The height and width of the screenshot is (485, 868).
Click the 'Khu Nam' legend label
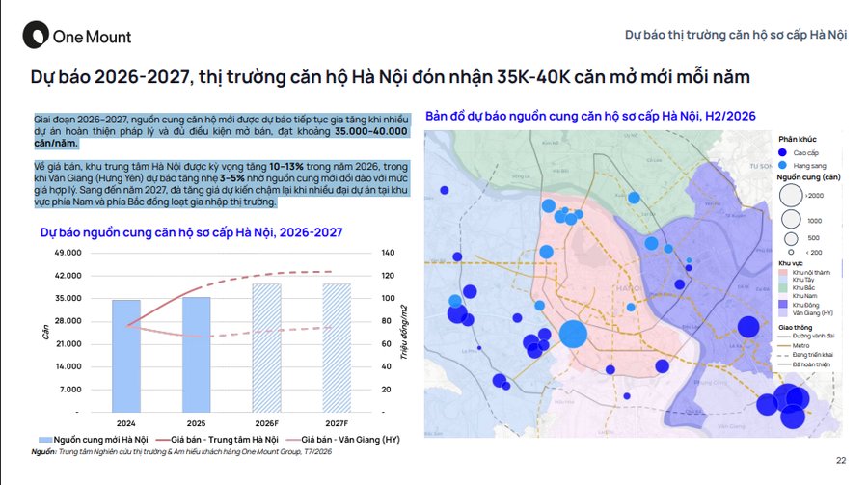point(804,296)
